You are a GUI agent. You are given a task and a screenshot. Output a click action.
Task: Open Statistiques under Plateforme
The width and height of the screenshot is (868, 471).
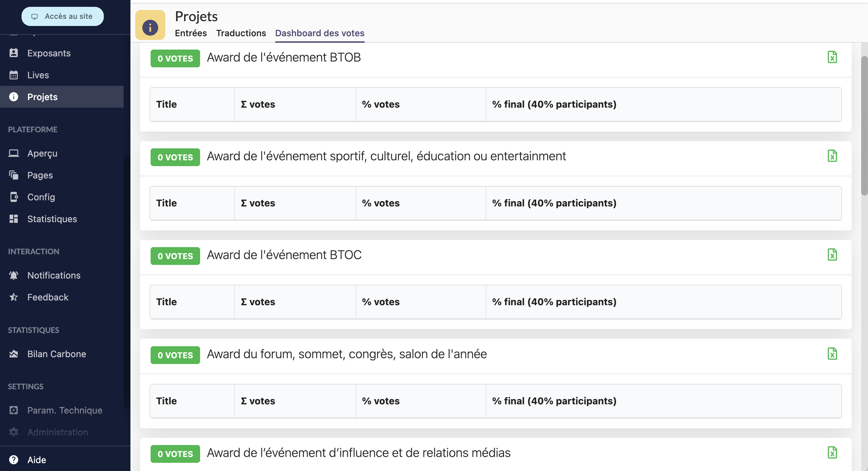point(62,219)
